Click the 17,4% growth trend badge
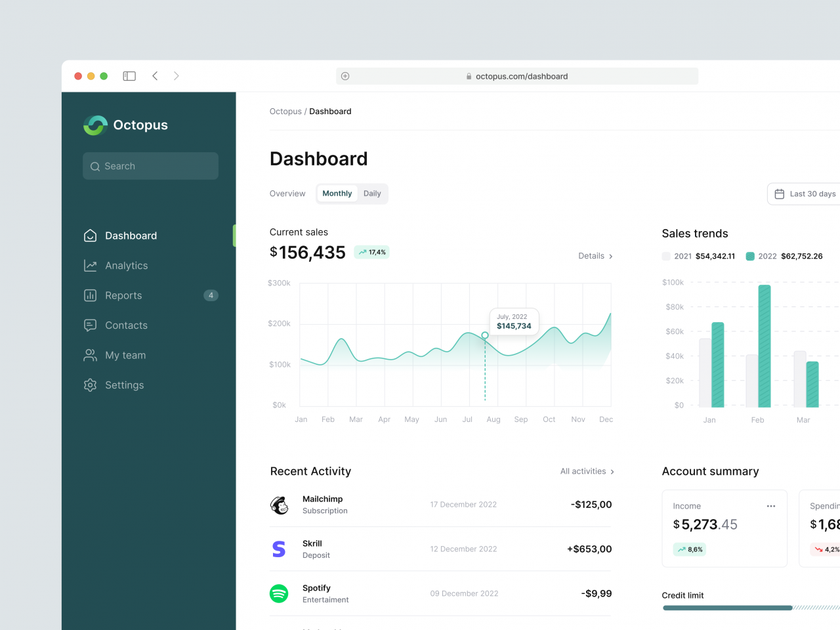Image resolution: width=840 pixels, height=630 pixels. pos(372,252)
